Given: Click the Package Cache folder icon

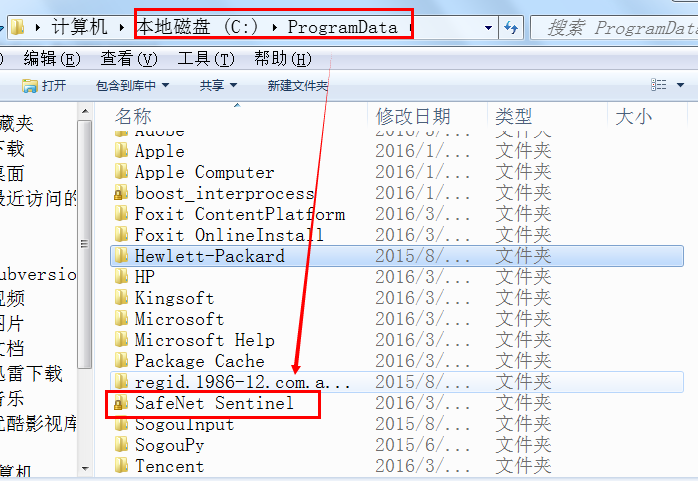Looking at the screenshot, I should coord(121,361).
